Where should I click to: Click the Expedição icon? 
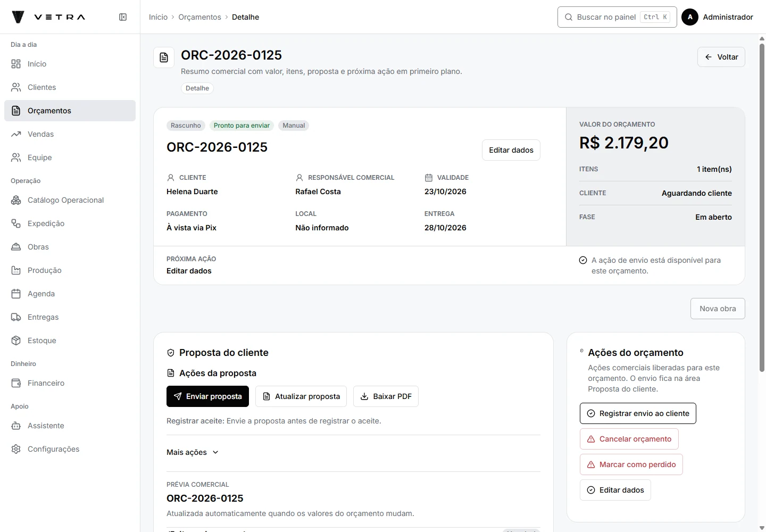pos(16,223)
